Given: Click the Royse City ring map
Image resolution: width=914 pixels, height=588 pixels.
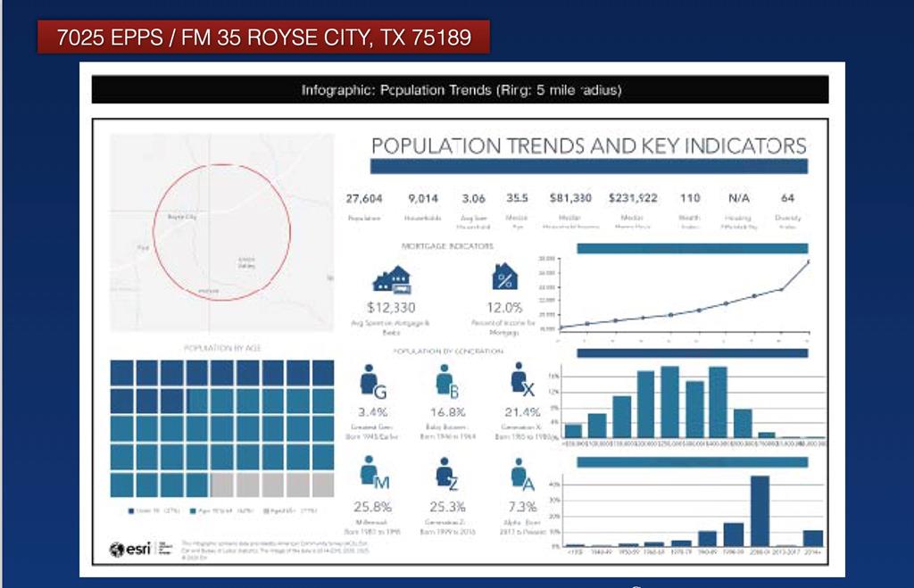Looking at the screenshot, I should 222,233.
